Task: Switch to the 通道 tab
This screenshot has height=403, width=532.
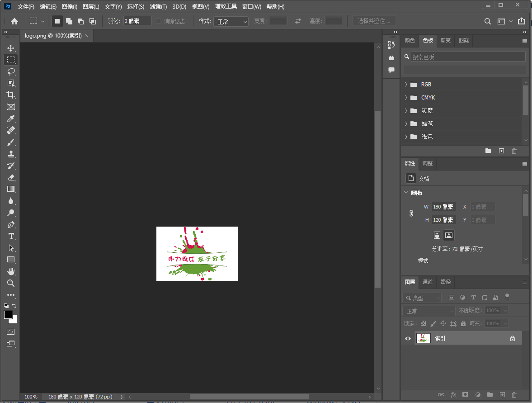Action: pos(427,282)
